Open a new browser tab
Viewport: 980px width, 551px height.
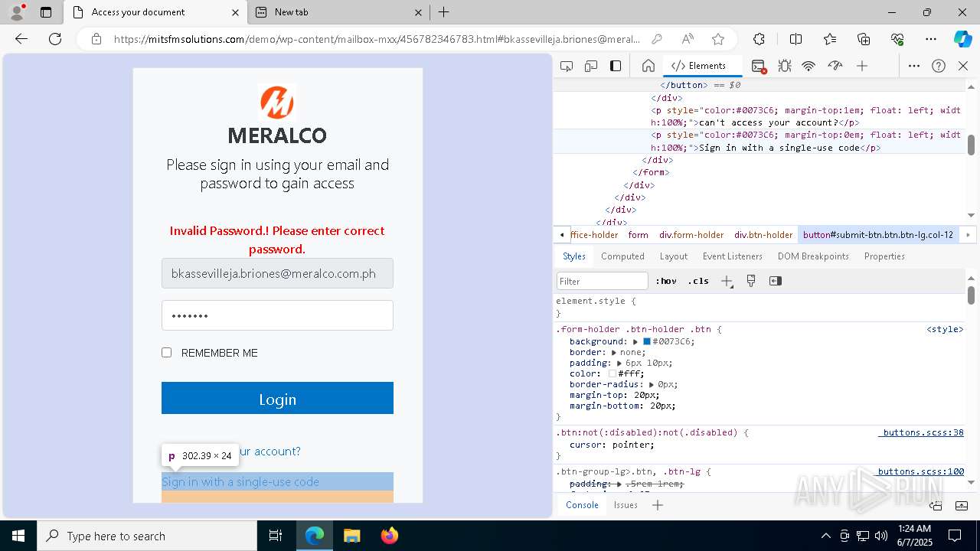tap(443, 12)
